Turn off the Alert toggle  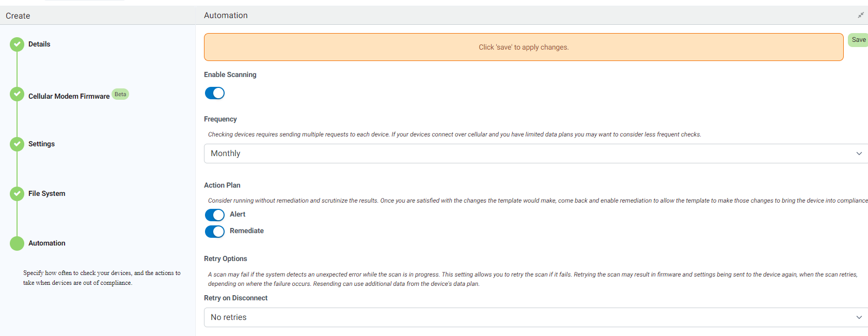coord(215,215)
